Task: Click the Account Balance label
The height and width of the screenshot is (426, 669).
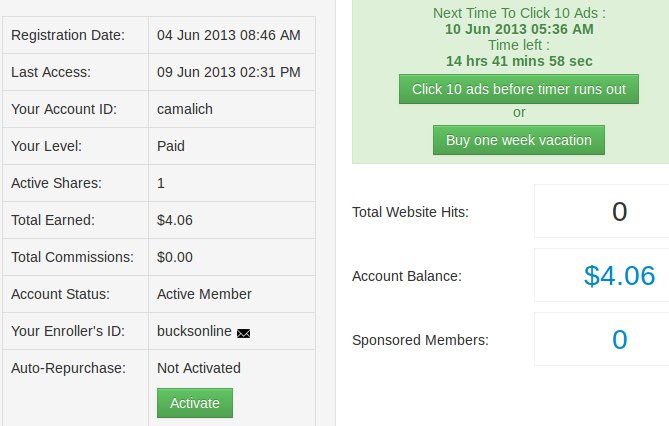Action: 406,276
